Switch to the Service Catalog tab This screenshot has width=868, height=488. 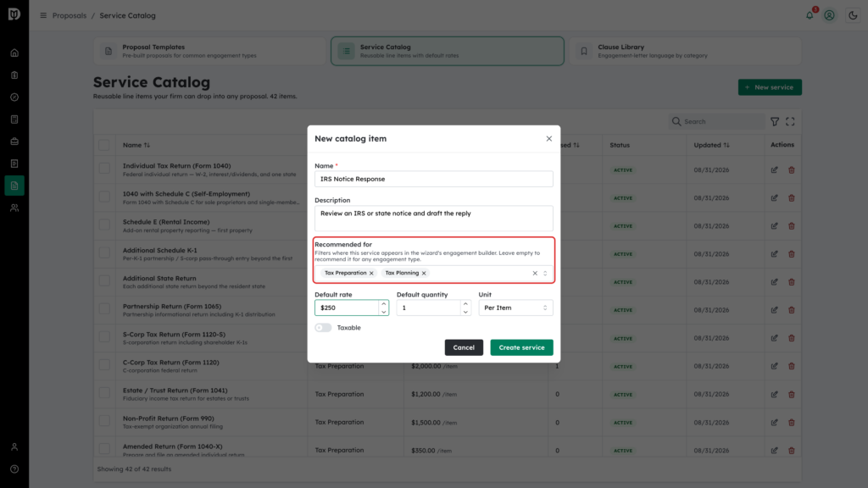pyautogui.click(x=448, y=51)
